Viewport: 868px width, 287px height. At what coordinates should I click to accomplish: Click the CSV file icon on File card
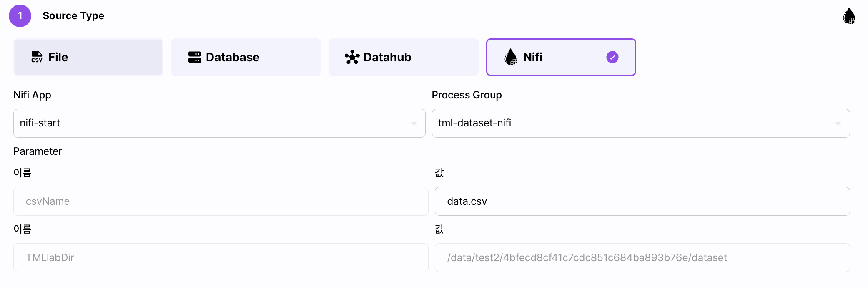click(x=37, y=57)
